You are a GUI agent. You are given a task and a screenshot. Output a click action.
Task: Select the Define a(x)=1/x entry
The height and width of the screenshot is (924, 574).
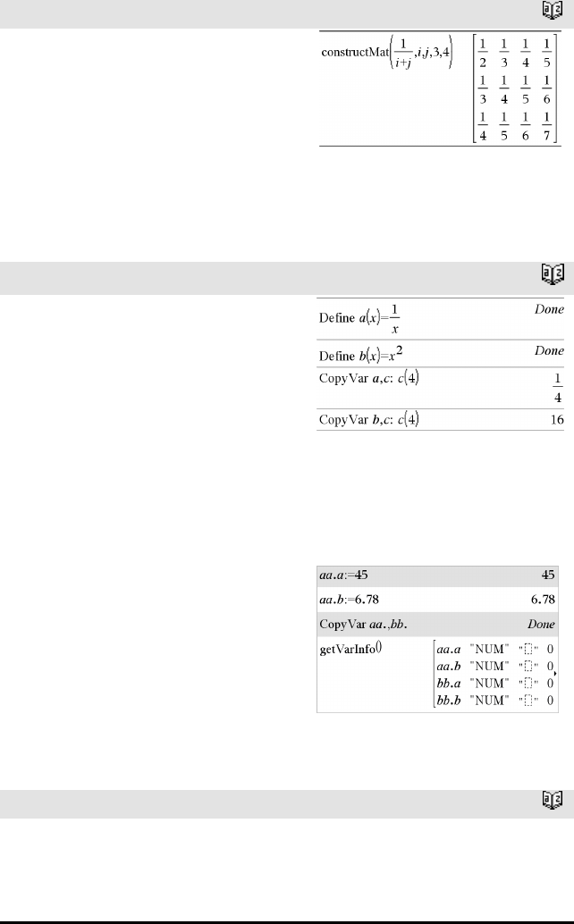pos(359,318)
